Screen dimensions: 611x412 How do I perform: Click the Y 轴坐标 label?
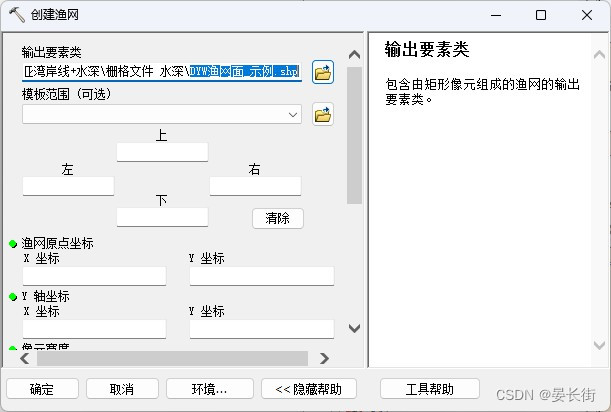click(x=46, y=296)
